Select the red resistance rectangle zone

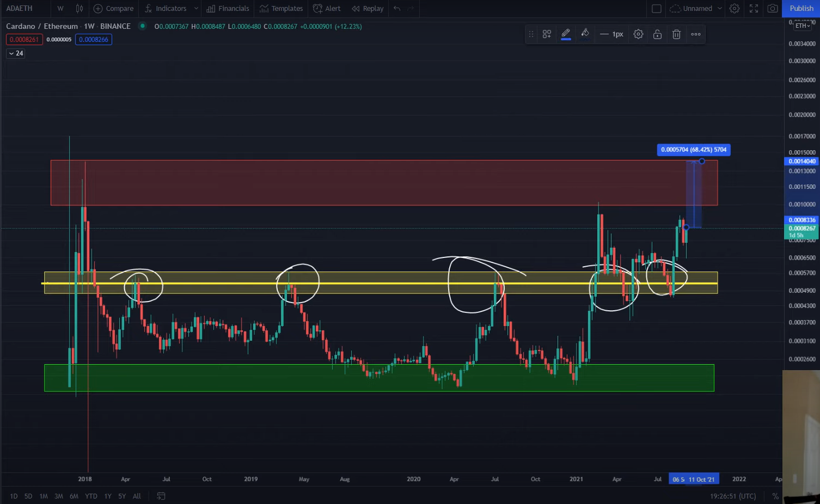tap(384, 183)
